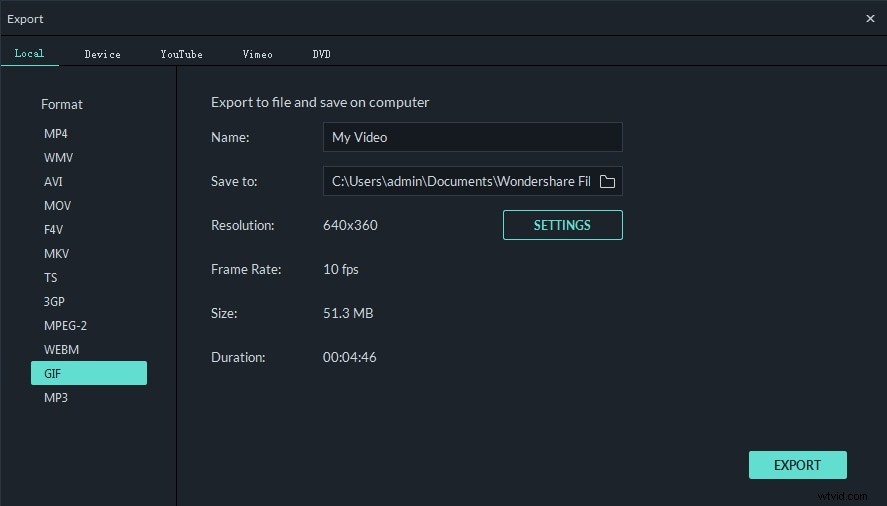Select TS format
The height and width of the screenshot is (506, 887).
tap(50, 277)
